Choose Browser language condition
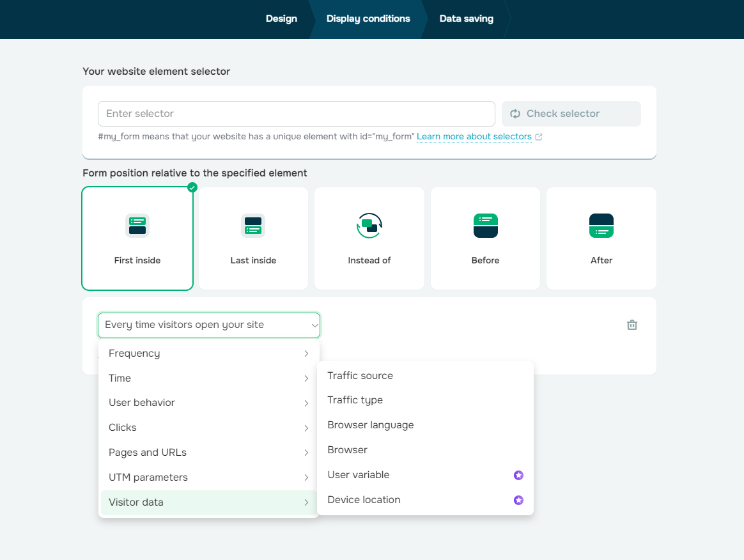The height and width of the screenshot is (560, 744). (425, 425)
